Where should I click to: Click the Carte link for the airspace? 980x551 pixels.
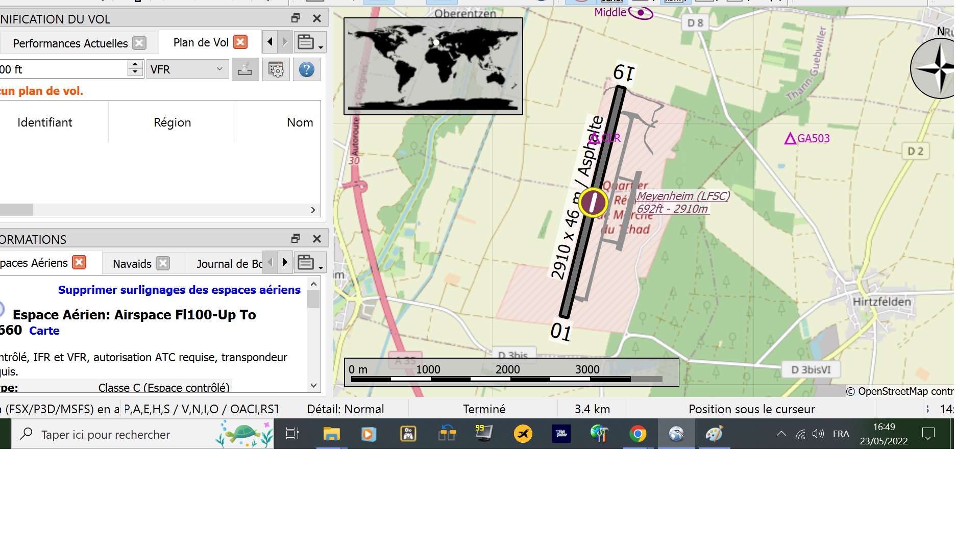44,331
